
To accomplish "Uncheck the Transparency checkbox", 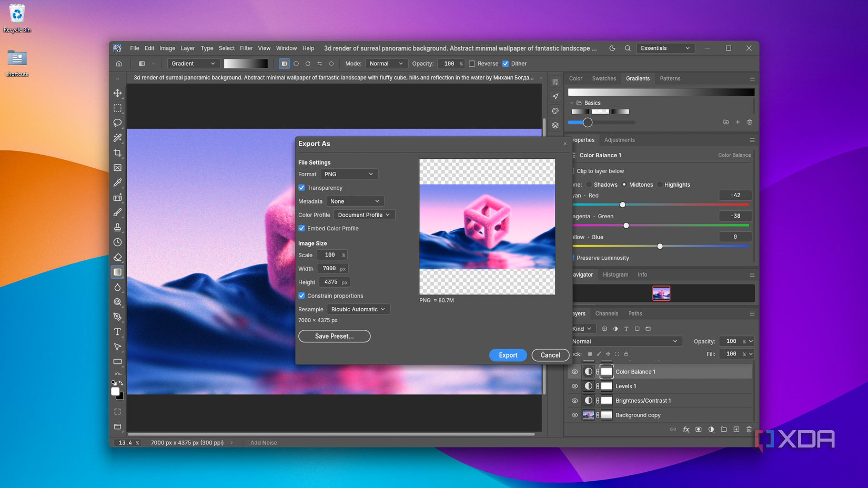I will 301,188.
